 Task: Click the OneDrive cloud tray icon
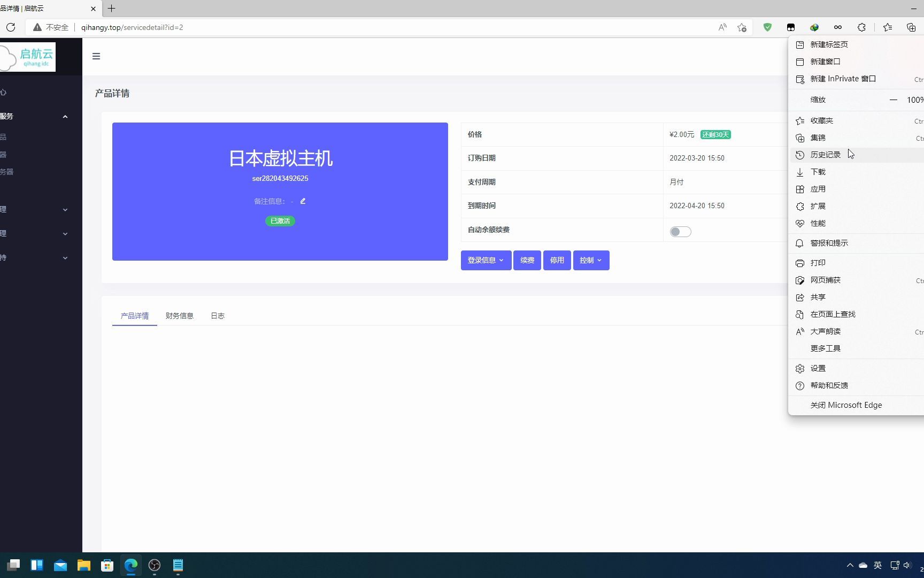[x=863, y=565]
